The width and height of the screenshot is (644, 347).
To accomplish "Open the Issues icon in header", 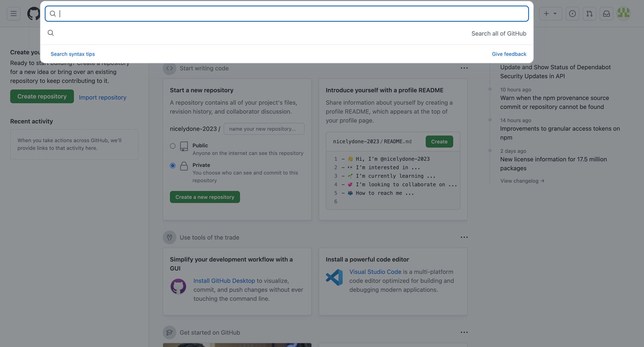I will pyautogui.click(x=572, y=14).
